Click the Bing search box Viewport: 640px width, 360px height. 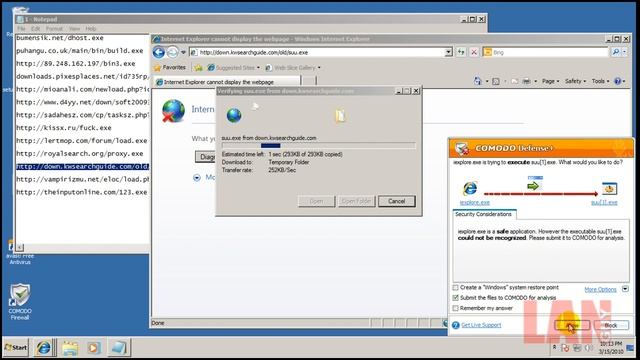point(546,52)
